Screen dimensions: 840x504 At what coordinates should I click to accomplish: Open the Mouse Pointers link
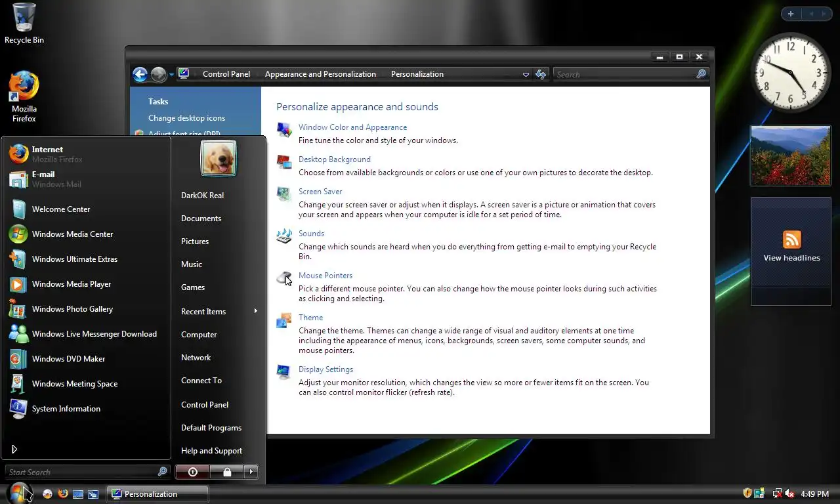[x=325, y=276]
